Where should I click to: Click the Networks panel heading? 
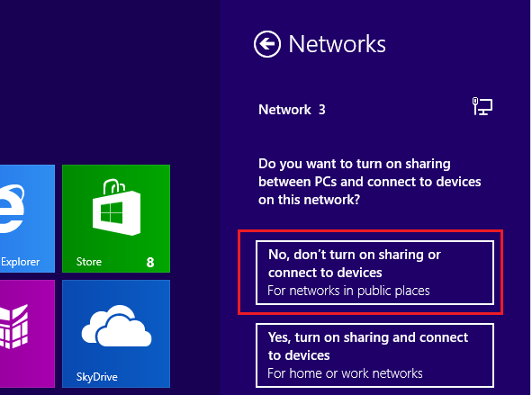(x=337, y=44)
